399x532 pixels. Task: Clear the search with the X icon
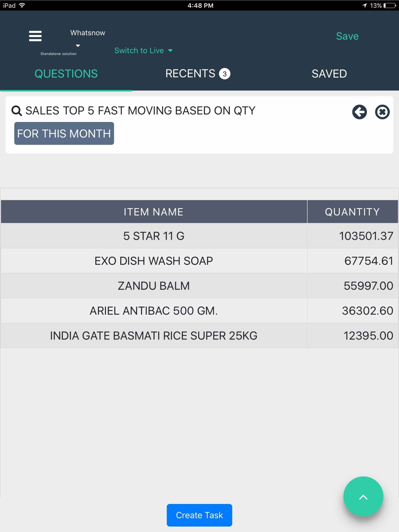pyautogui.click(x=382, y=112)
